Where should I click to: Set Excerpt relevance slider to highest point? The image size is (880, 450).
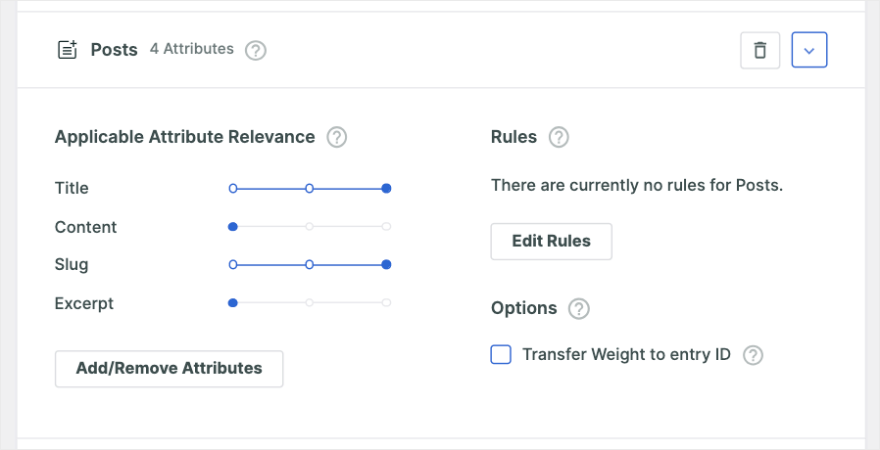(x=386, y=303)
